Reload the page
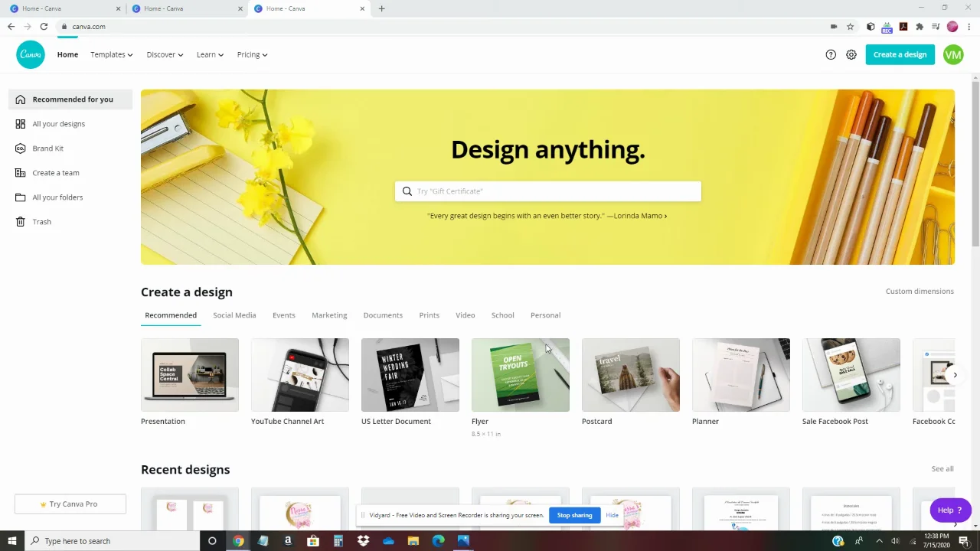The image size is (980, 551). 44,27
